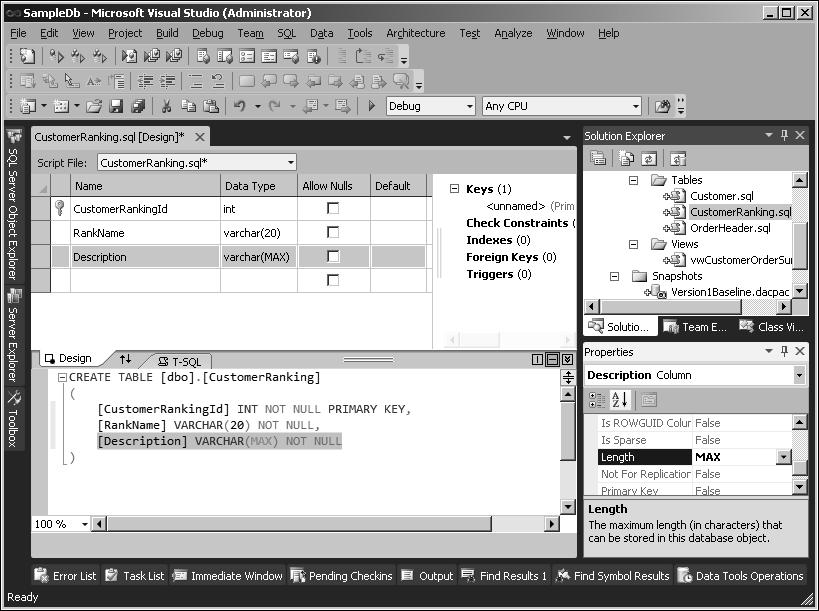Open the Find Symbol Results panel
The image size is (819, 611).
click(x=612, y=575)
